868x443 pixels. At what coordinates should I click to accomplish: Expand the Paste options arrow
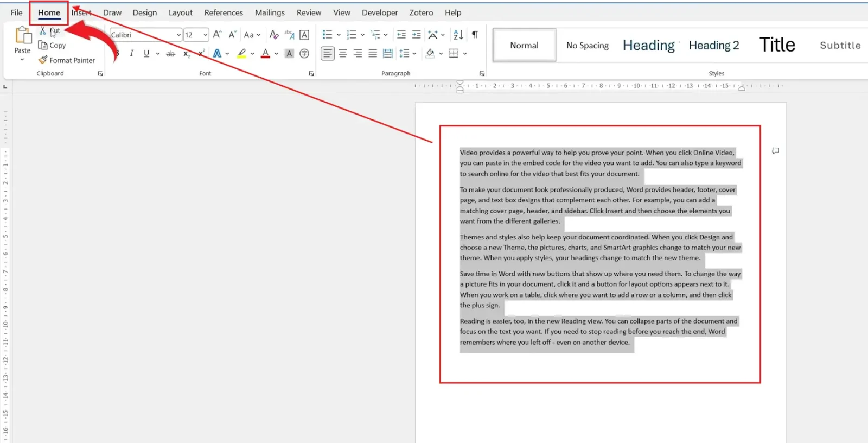point(22,59)
